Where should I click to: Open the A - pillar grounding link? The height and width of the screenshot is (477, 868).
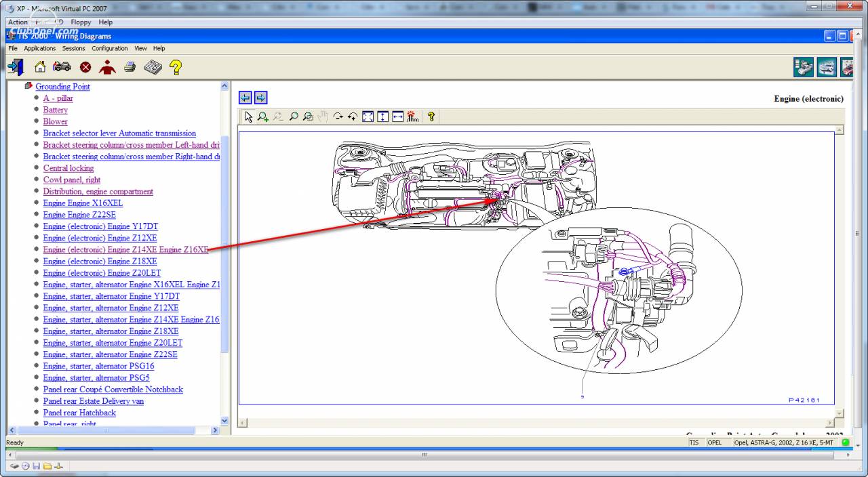pyautogui.click(x=58, y=98)
